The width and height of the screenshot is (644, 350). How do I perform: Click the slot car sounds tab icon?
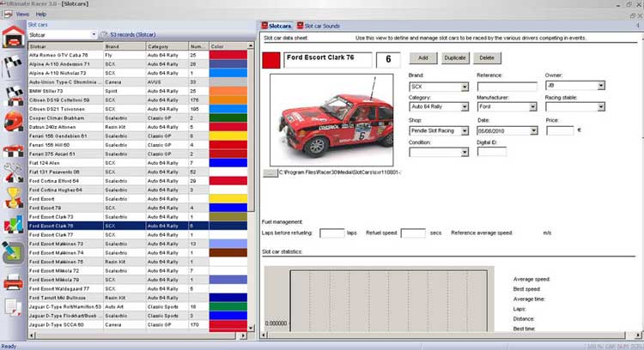[298, 27]
